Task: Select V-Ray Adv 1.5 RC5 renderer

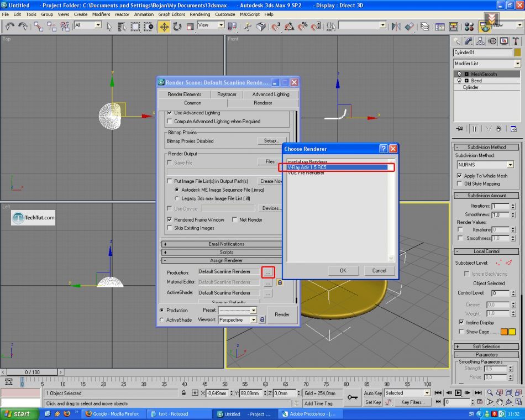Action: click(337, 167)
